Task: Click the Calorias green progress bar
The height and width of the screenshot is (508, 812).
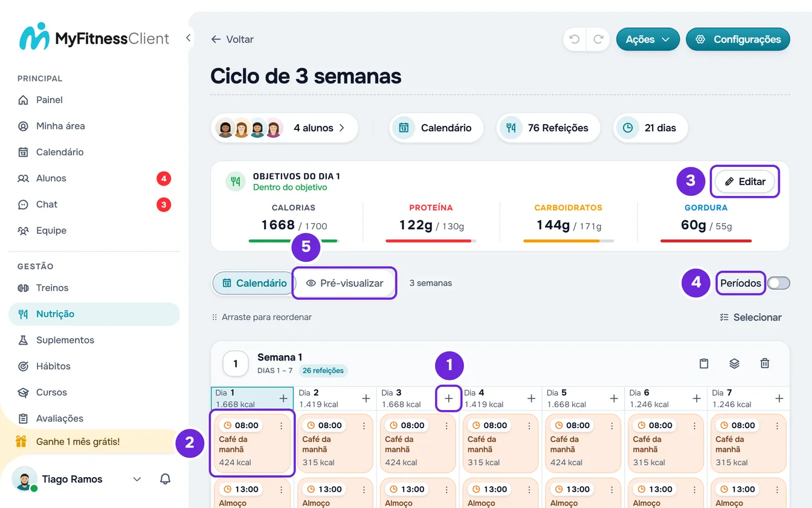Action: coord(294,241)
